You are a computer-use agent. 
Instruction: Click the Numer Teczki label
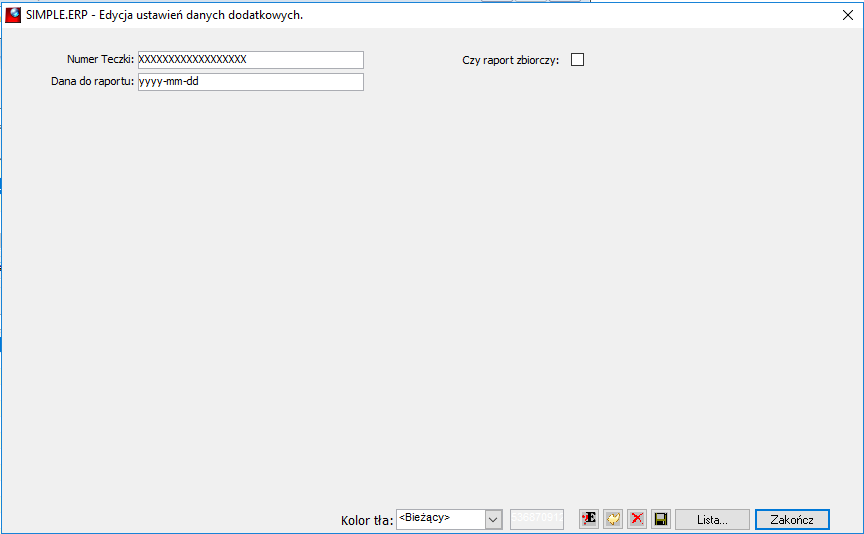[x=100, y=59]
